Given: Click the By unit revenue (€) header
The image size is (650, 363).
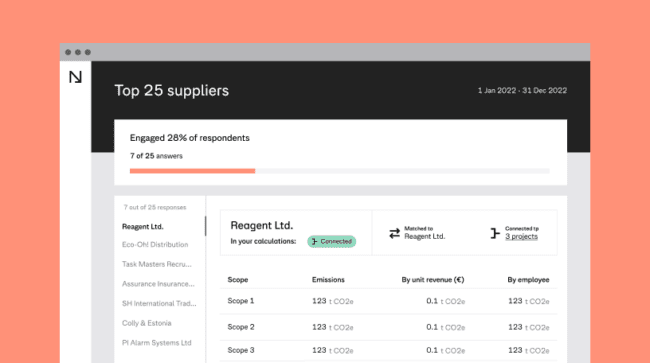Looking at the screenshot, I should pos(433,280).
